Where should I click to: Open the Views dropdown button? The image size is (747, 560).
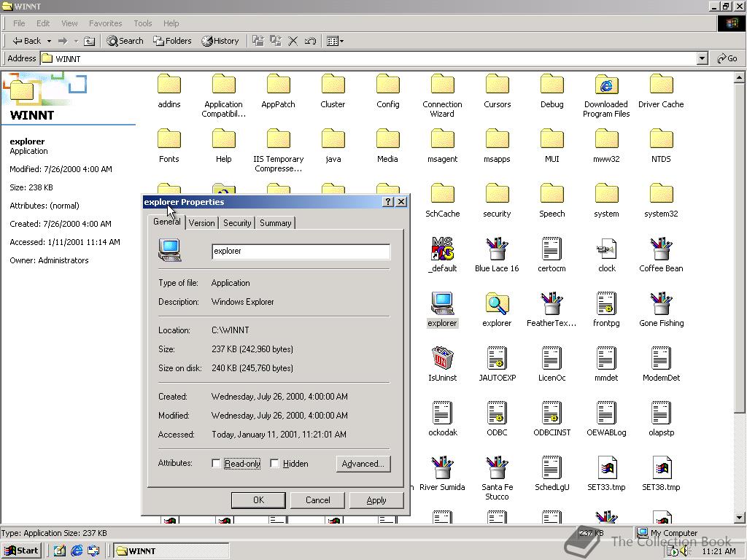[x=336, y=41]
